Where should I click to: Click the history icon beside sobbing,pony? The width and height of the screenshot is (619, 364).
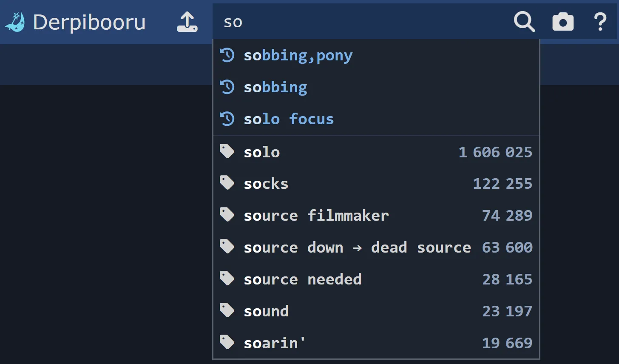[x=227, y=55]
